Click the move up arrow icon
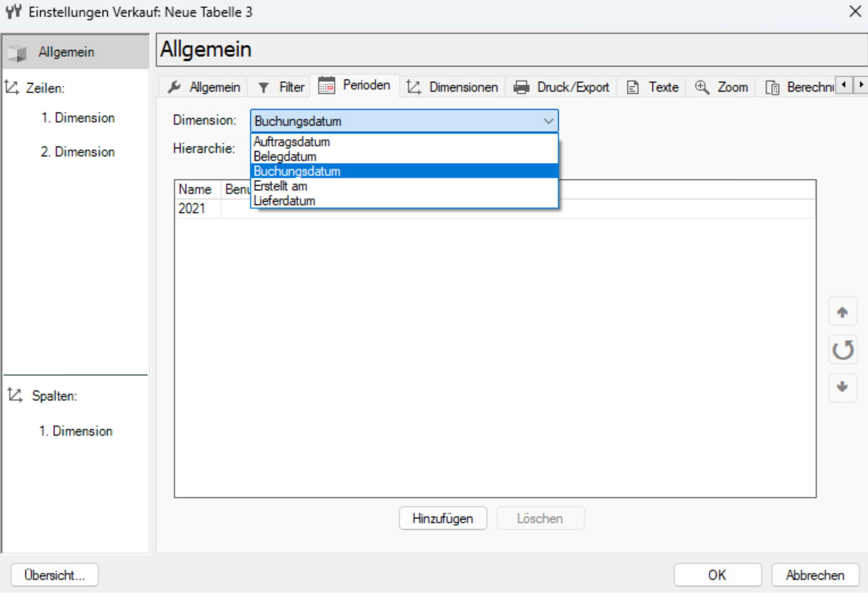Viewport: 868px width, 593px height. 842,312
